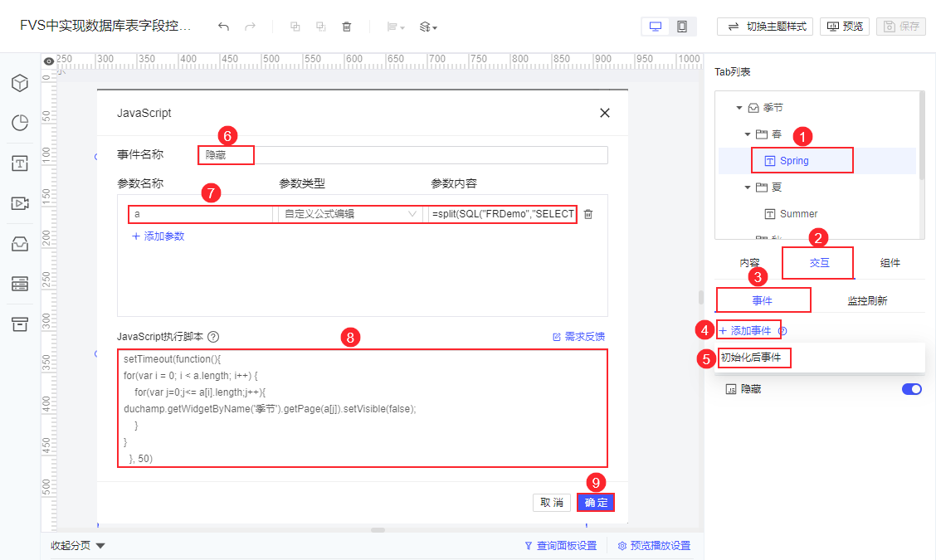Collapse the 季节 tree node
Screen dimensions: 936x560
[x=739, y=108]
